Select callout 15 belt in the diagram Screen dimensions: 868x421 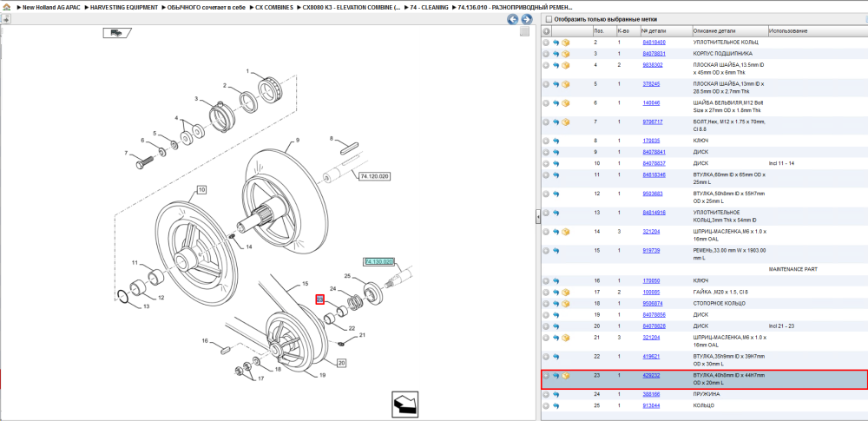pyautogui.click(x=305, y=284)
